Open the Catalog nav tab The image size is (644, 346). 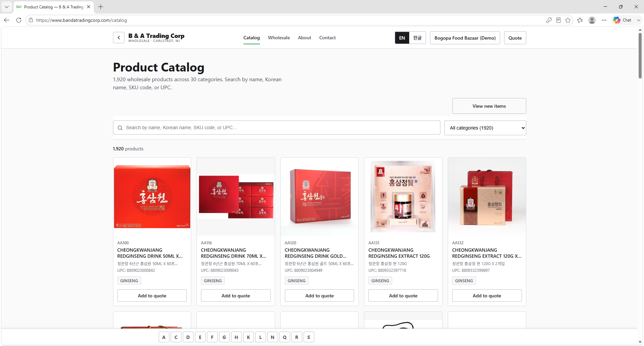click(x=252, y=38)
